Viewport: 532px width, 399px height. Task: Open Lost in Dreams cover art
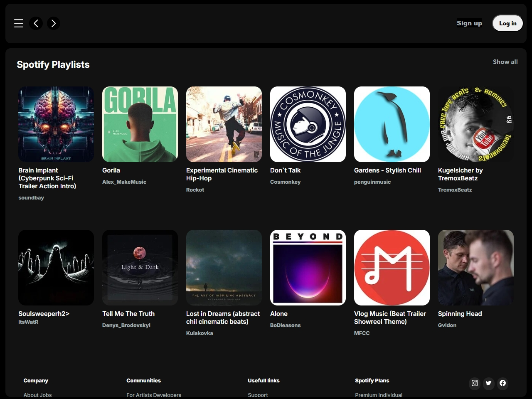(x=224, y=268)
